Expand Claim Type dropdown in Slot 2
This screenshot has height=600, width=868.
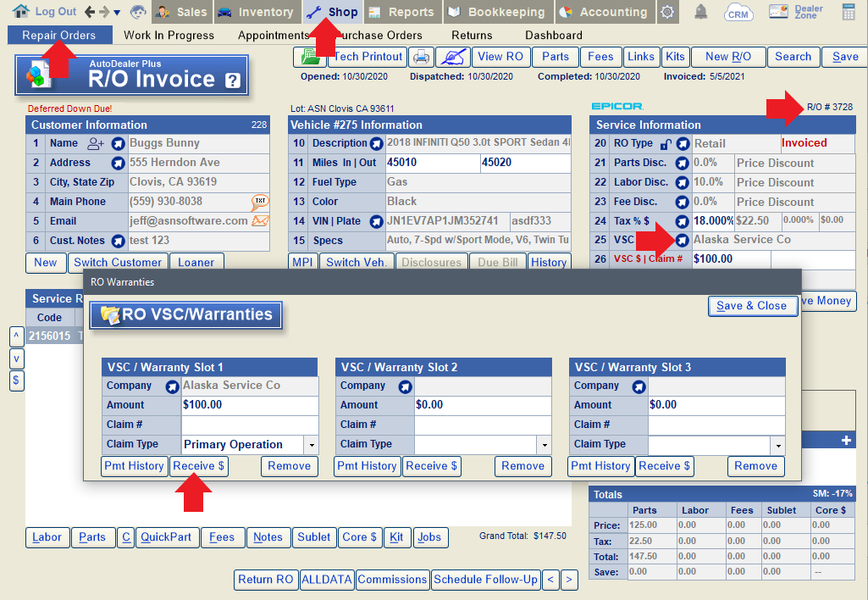[545, 445]
